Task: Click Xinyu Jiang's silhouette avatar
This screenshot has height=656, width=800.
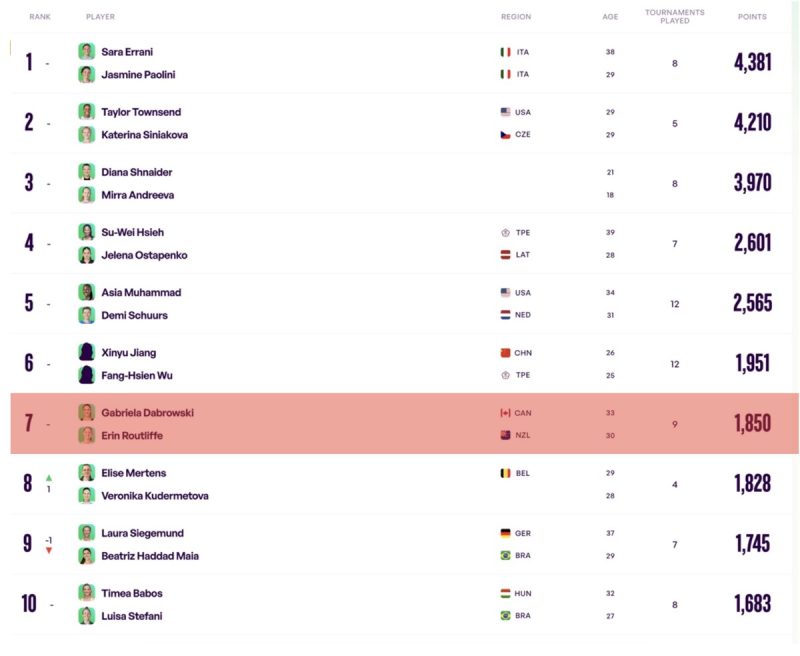Action: (86, 352)
